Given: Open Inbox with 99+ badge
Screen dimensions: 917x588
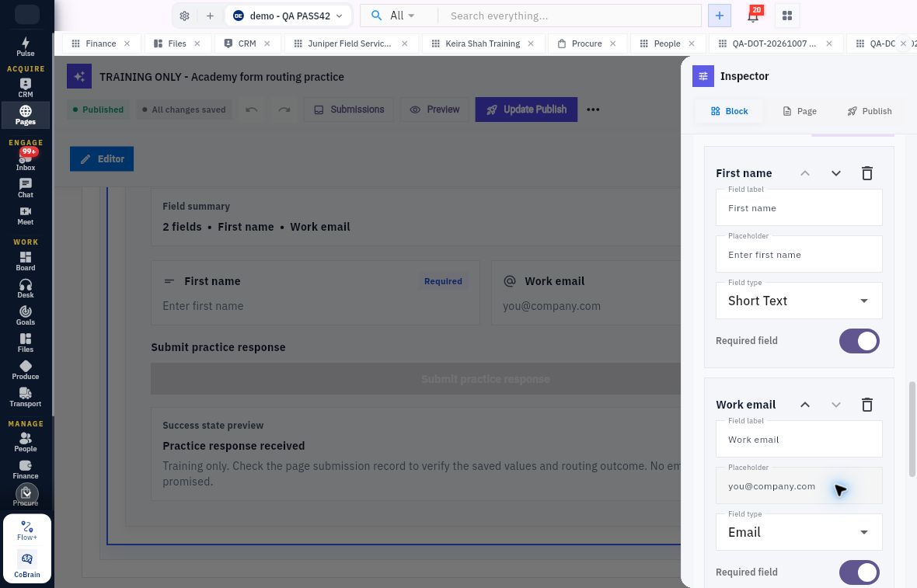Looking at the screenshot, I should click(x=25, y=159).
